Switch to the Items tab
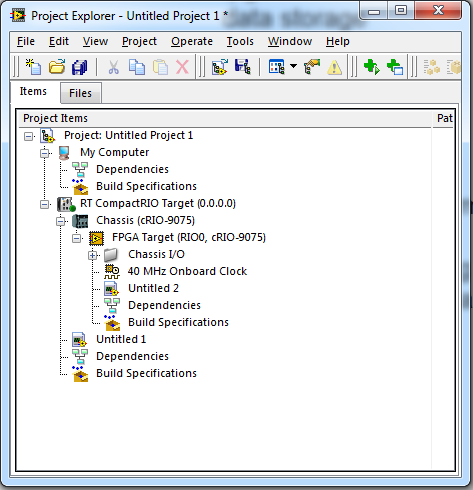 pos(33,91)
